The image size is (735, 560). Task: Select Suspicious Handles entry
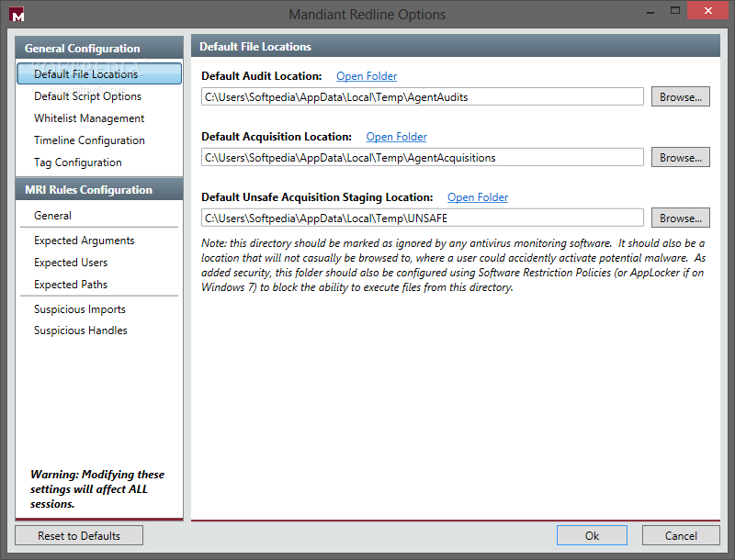tap(81, 330)
